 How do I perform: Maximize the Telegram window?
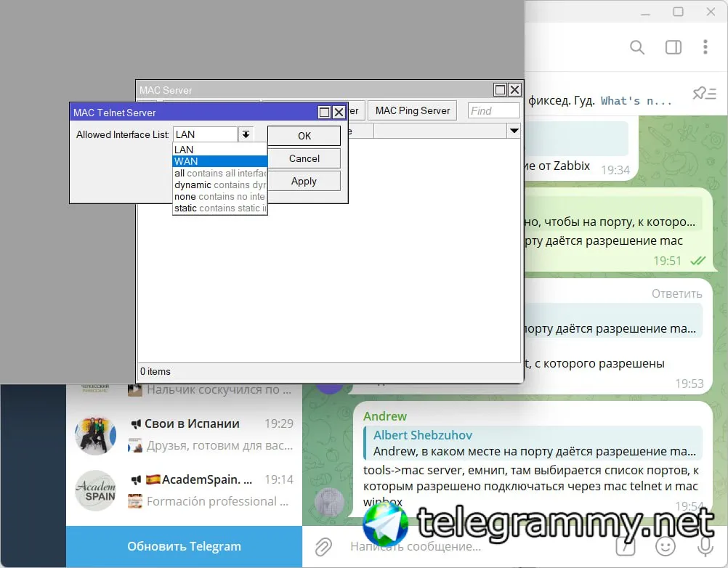(x=679, y=12)
